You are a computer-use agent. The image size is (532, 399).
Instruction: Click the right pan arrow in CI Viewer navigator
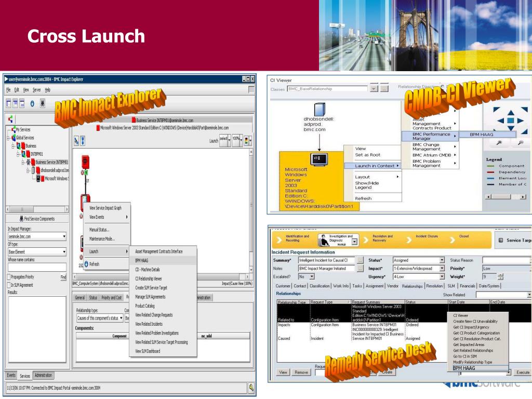[521, 121]
